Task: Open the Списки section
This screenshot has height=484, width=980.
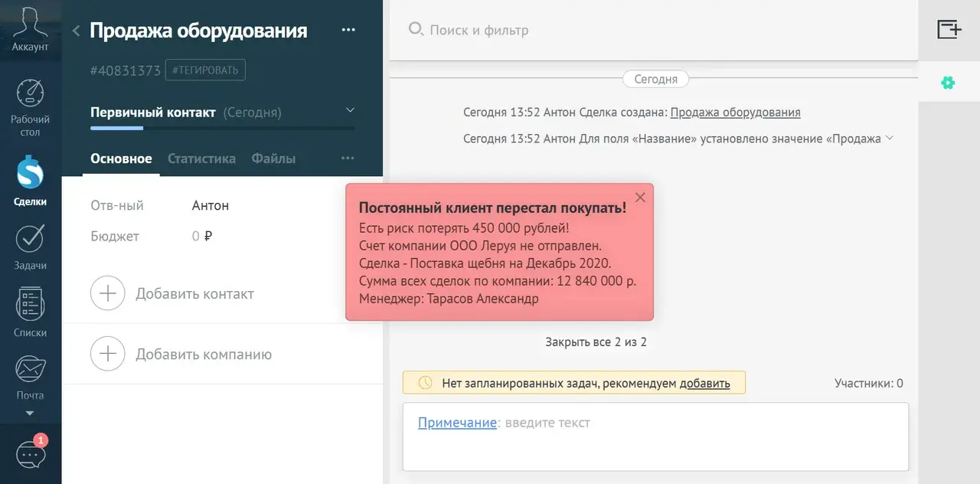Action: 30,312
